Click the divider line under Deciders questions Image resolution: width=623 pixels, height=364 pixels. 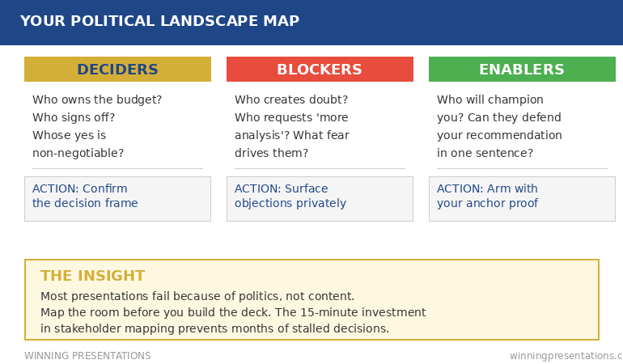(117, 169)
